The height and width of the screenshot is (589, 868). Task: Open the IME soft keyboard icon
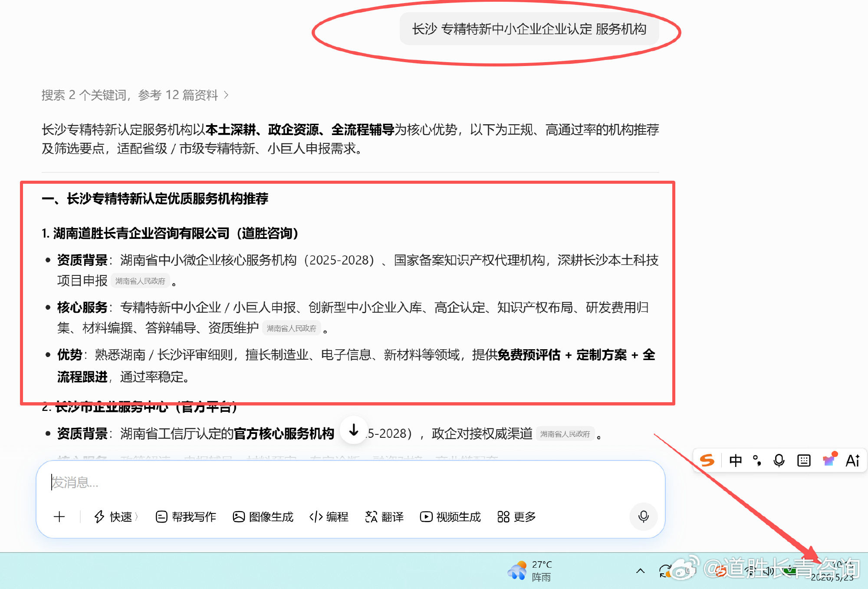tap(804, 460)
